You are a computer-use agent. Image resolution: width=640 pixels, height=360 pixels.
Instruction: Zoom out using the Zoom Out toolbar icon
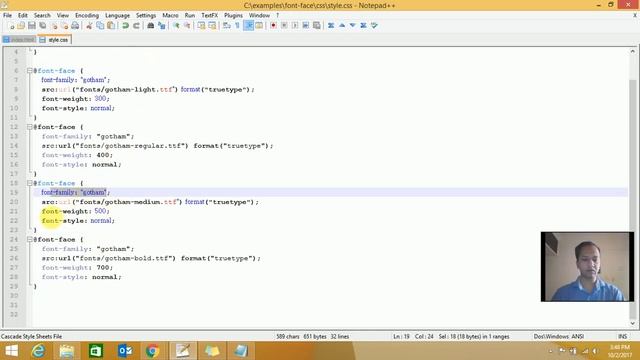187,26
